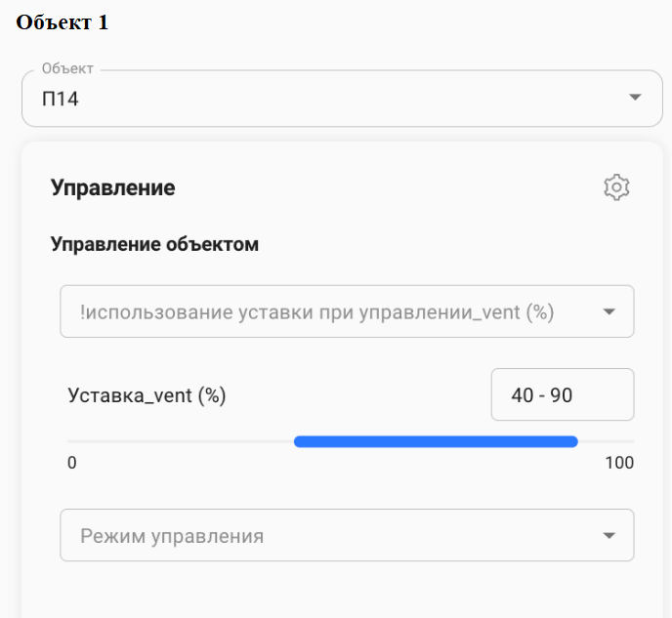This screenshot has width=672, height=618.
Task: Click the arrow on the уставки vent dropdown
Action: (609, 312)
